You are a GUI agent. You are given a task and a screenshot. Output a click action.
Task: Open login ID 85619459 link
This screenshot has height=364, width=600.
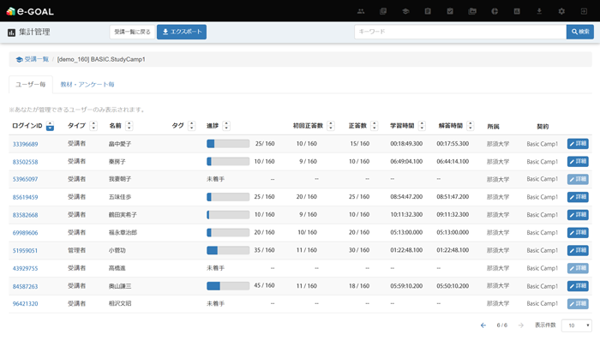pos(25,197)
